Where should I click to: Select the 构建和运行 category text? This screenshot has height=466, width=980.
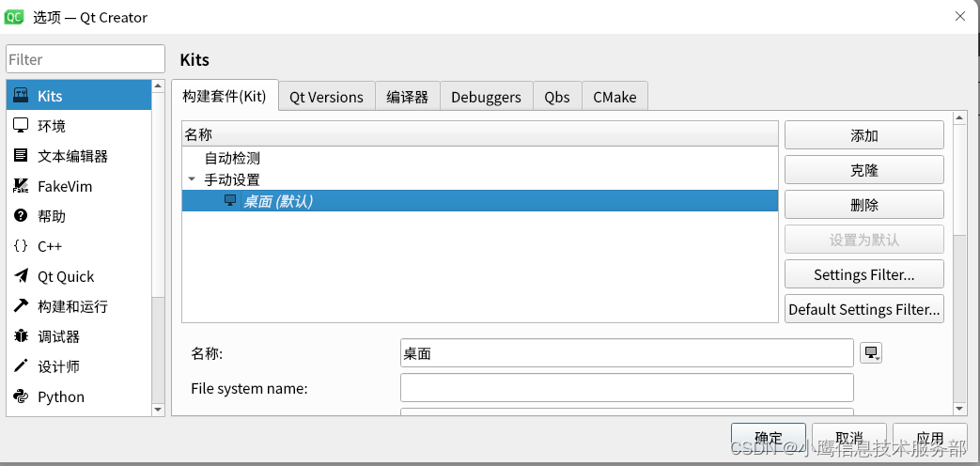pos(73,306)
